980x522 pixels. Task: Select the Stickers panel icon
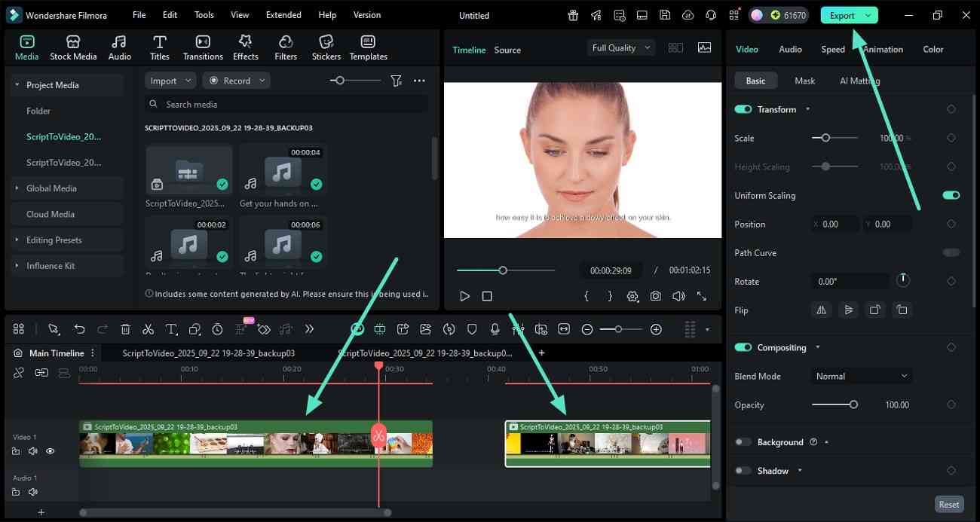[326, 45]
